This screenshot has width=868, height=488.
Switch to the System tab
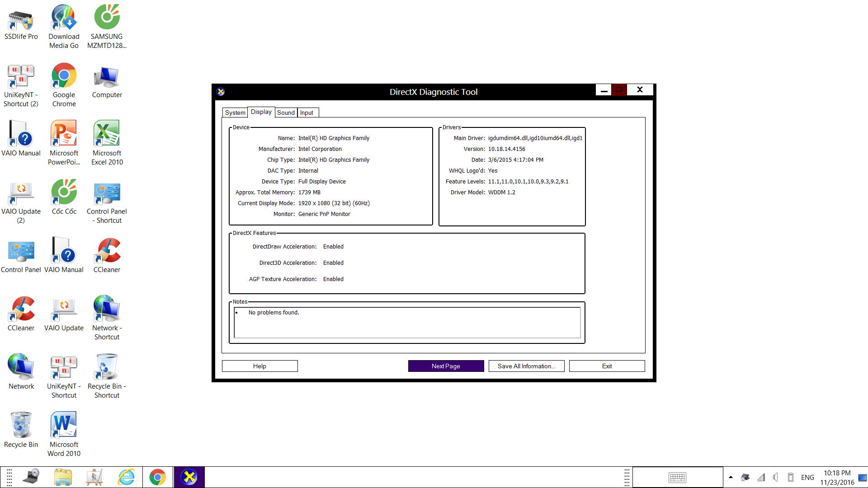click(235, 113)
